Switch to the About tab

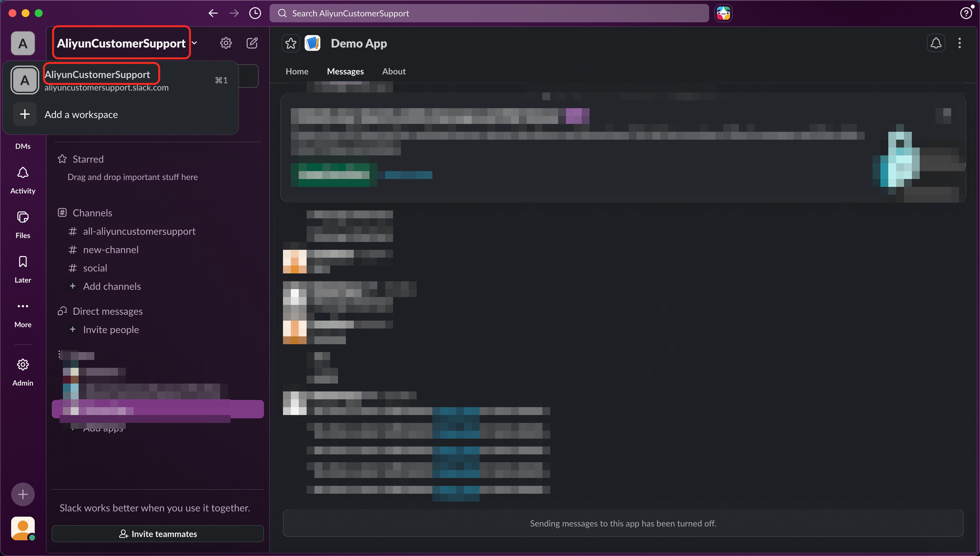click(x=394, y=71)
